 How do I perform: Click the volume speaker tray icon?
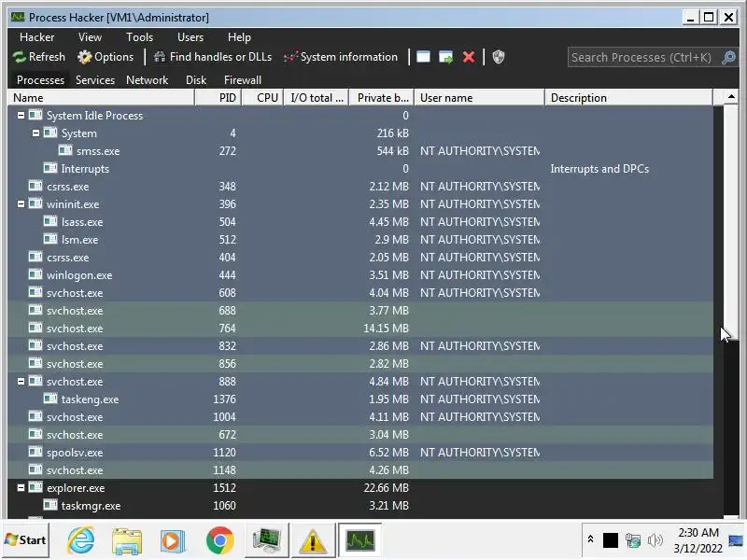(x=655, y=540)
